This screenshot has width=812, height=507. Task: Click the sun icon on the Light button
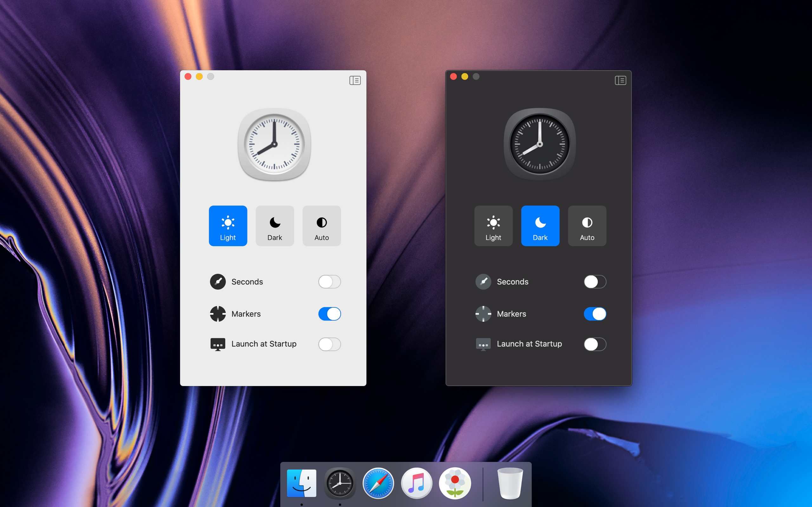pos(228,221)
